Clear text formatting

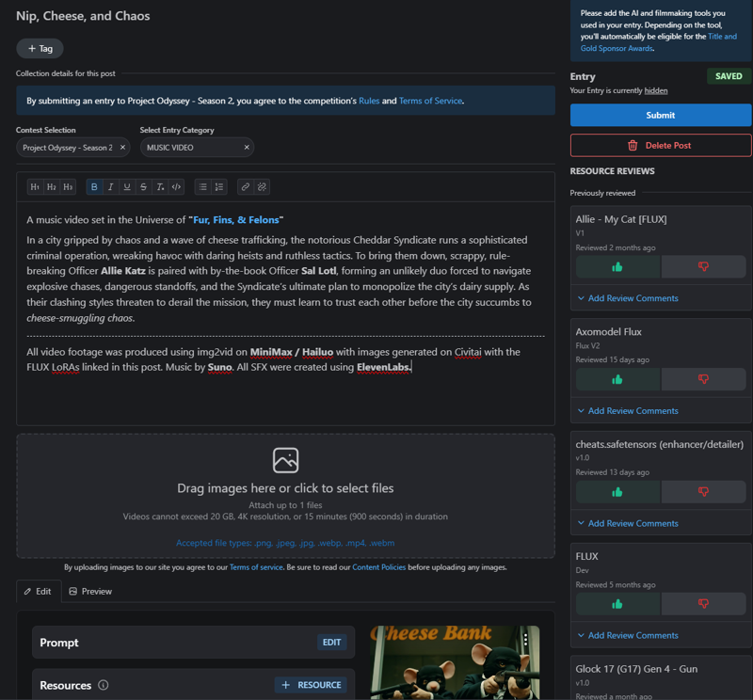tap(160, 187)
